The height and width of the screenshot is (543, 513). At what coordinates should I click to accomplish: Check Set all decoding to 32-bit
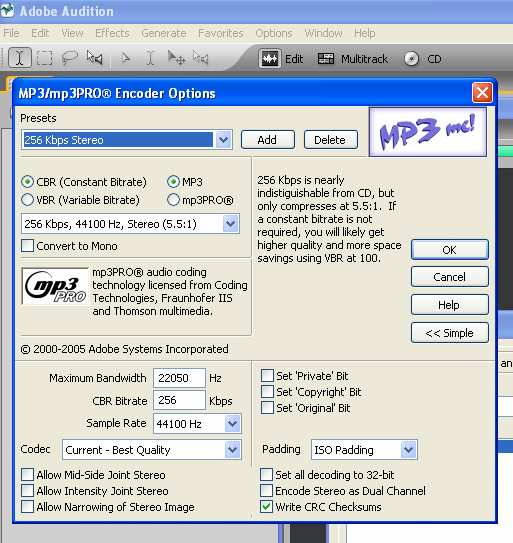point(266,474)
